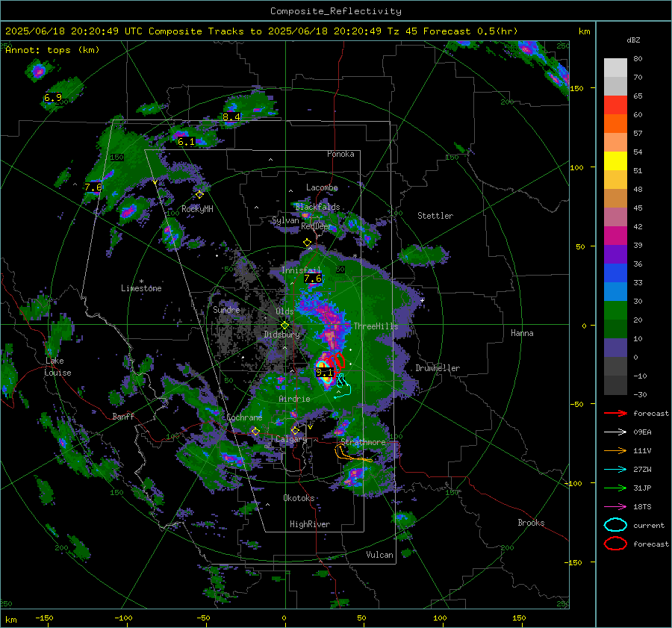
Task: Click the Vulcan city label
Action: (380, 555)
